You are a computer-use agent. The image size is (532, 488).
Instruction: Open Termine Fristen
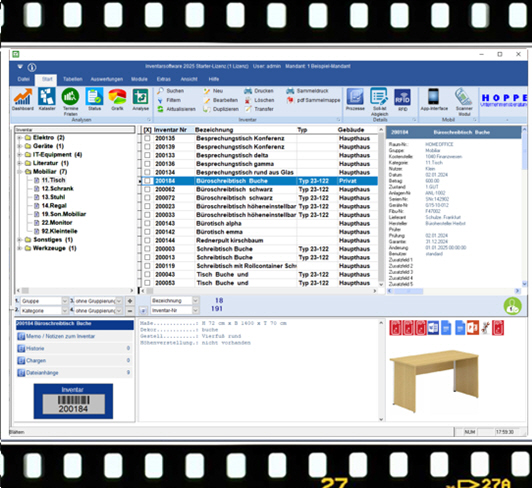point(70,101)
